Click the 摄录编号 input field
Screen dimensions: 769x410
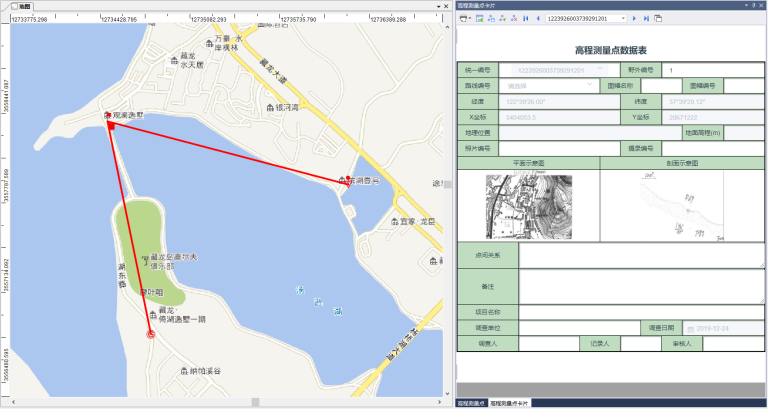[713, 149]
